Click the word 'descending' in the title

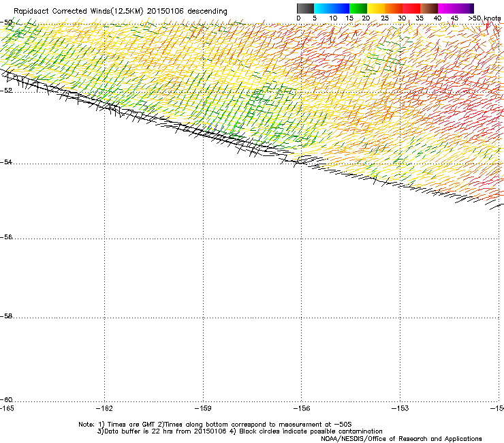[x=207, y=12]
